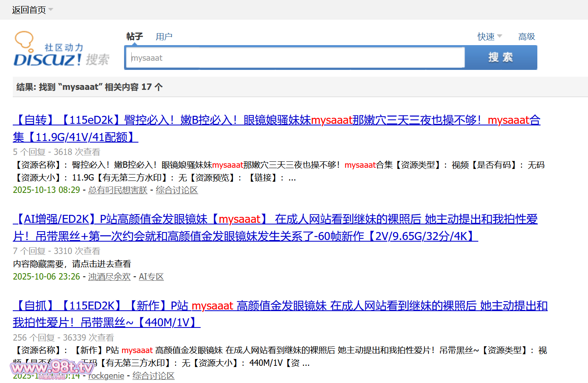This screenshot has width=588, height=383.
Task: Open 综合讨论区 forum under the first result
Action: click(x=177, y=190)
